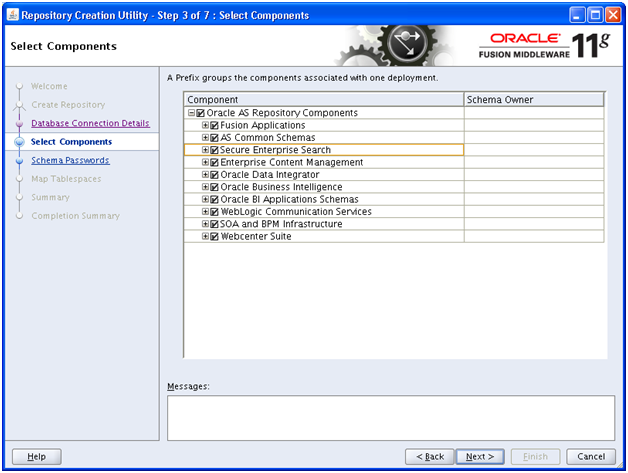The image size is (628, 473).
Task: Cancel the Repository Creation Utility
Action: [x=591, y=457]
